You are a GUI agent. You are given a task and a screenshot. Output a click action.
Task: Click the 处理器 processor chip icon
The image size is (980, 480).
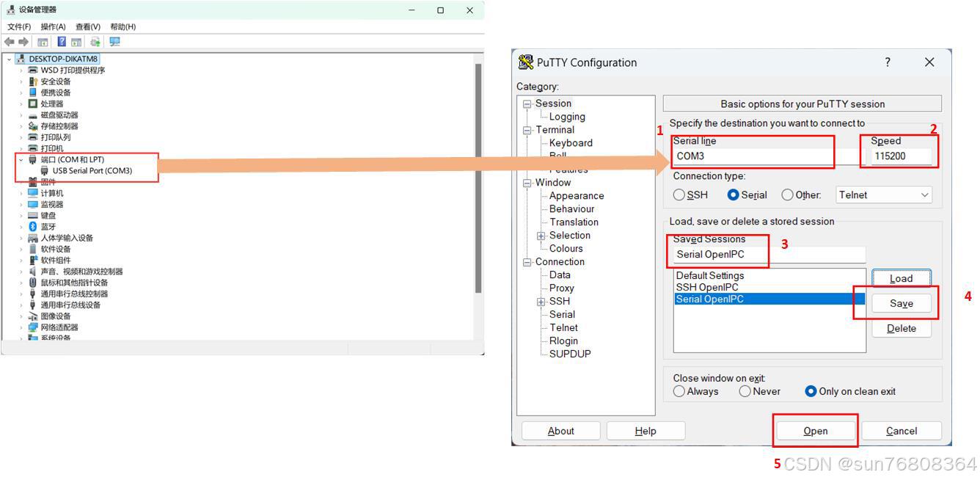[33, 103]
